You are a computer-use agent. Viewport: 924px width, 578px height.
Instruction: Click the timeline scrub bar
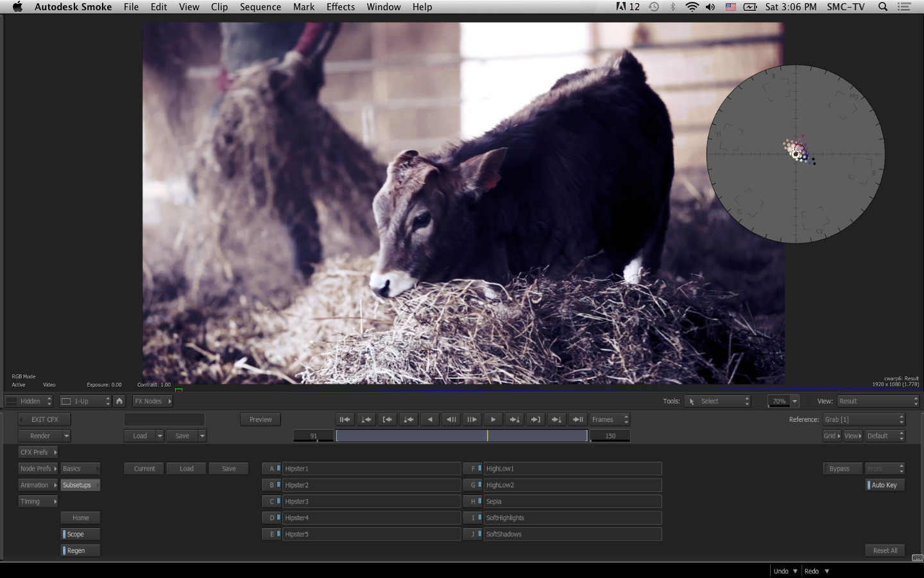pyautogui.click(x=461, y=435)
